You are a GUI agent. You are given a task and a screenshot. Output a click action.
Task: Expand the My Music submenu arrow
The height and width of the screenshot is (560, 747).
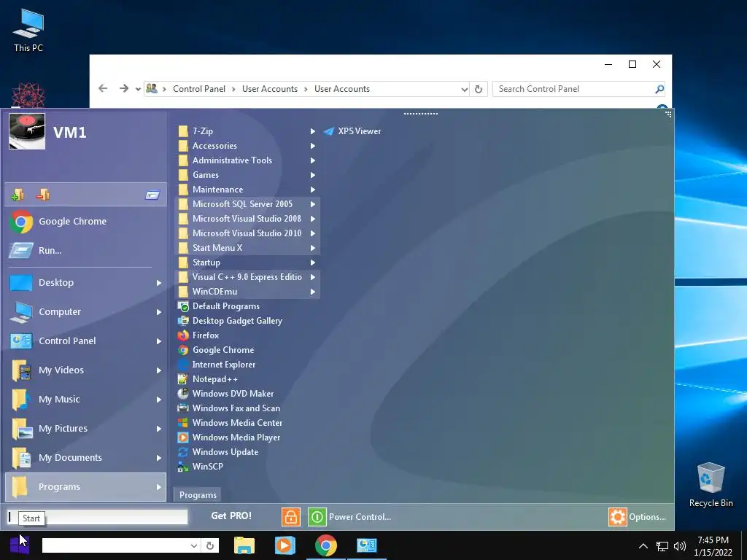coord(159,400)
